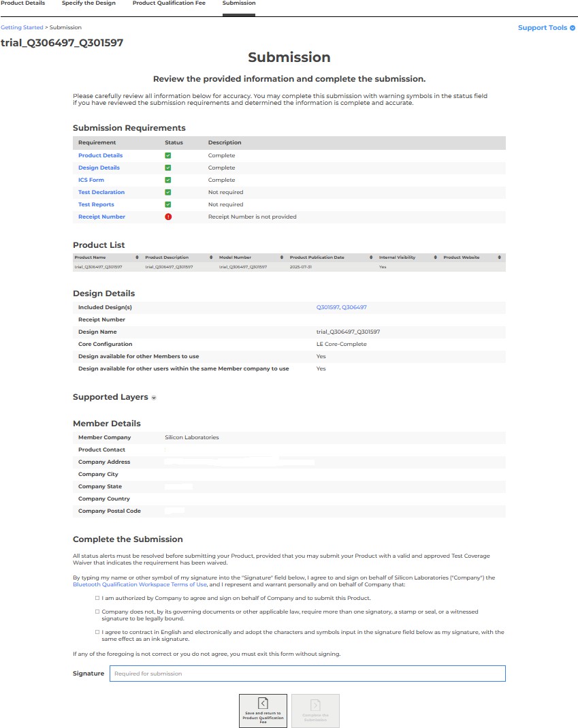578x728 pixels.
Task: Open the Q301597 included design link
Action: [x=327, y=308]
